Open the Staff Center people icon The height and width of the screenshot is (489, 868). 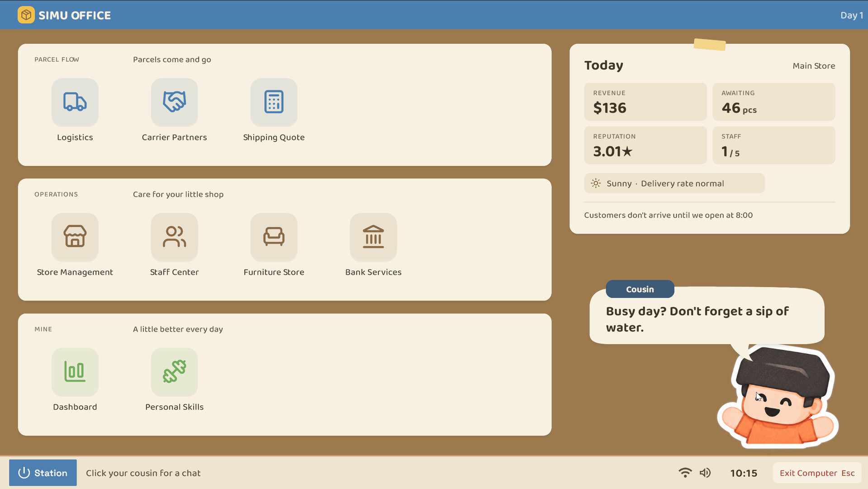pos(175,237)
